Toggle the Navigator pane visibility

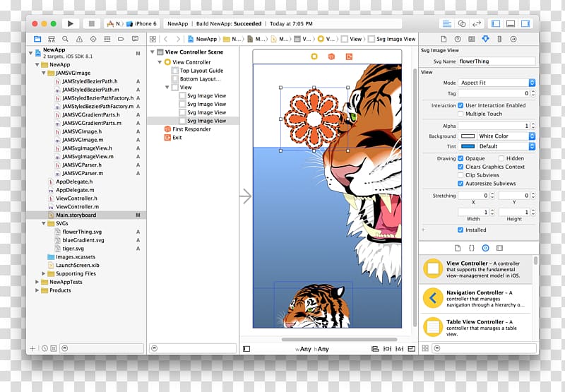496,24
